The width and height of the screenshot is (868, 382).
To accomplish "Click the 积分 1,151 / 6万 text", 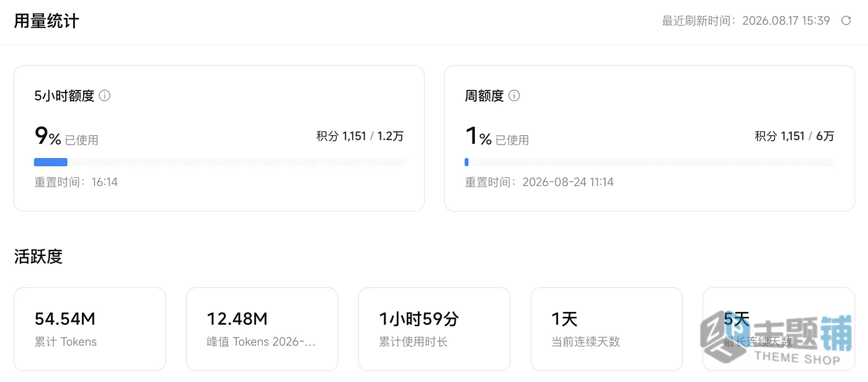I will click(x=795, y=136).
